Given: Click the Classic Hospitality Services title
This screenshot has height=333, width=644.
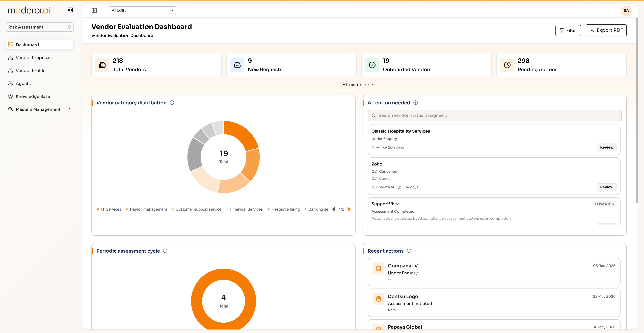Looking at the screenshot, I should [x=400, y=131].
